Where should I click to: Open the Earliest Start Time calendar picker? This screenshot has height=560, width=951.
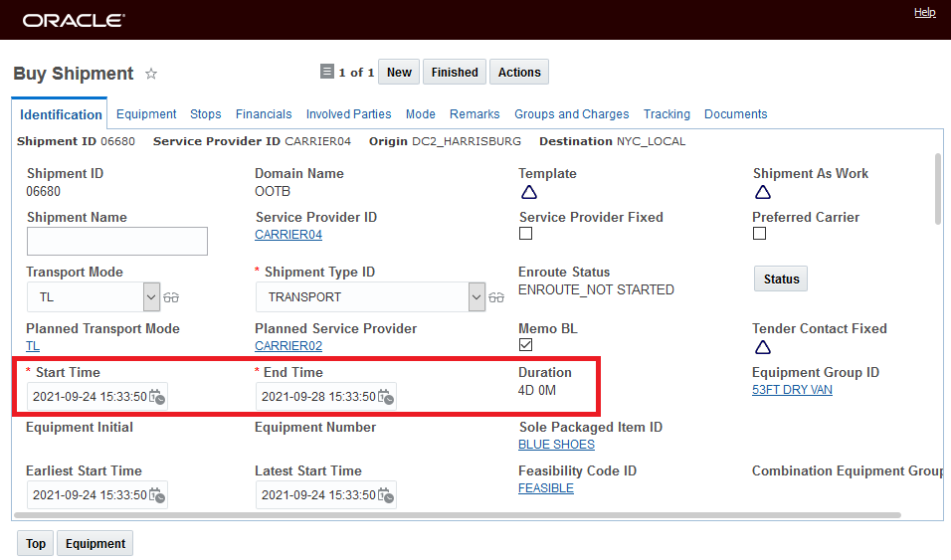coord(157,495)
